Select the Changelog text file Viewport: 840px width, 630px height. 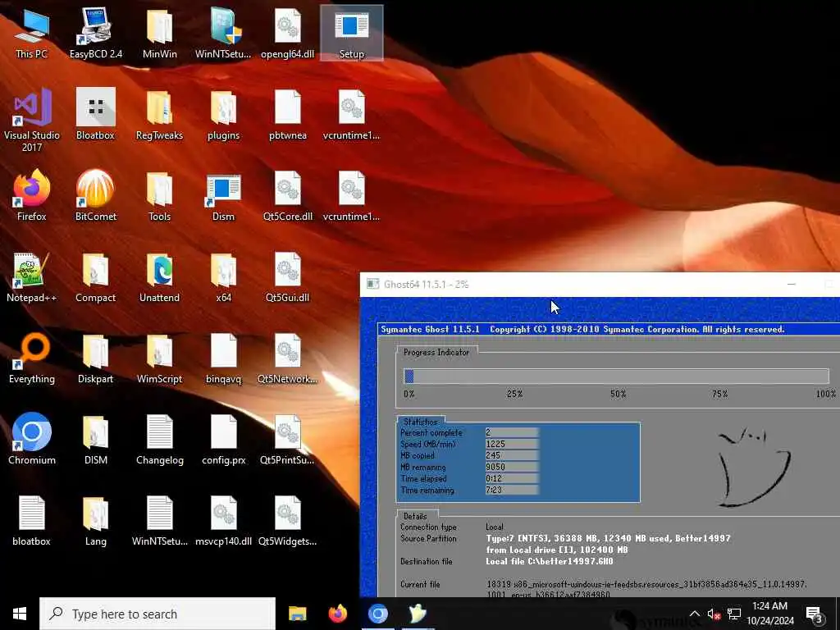point(160,440)
